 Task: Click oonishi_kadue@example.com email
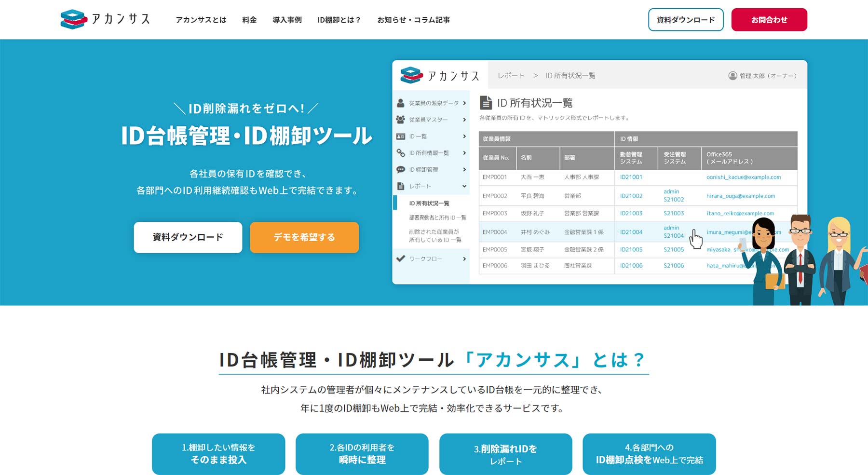744,177
